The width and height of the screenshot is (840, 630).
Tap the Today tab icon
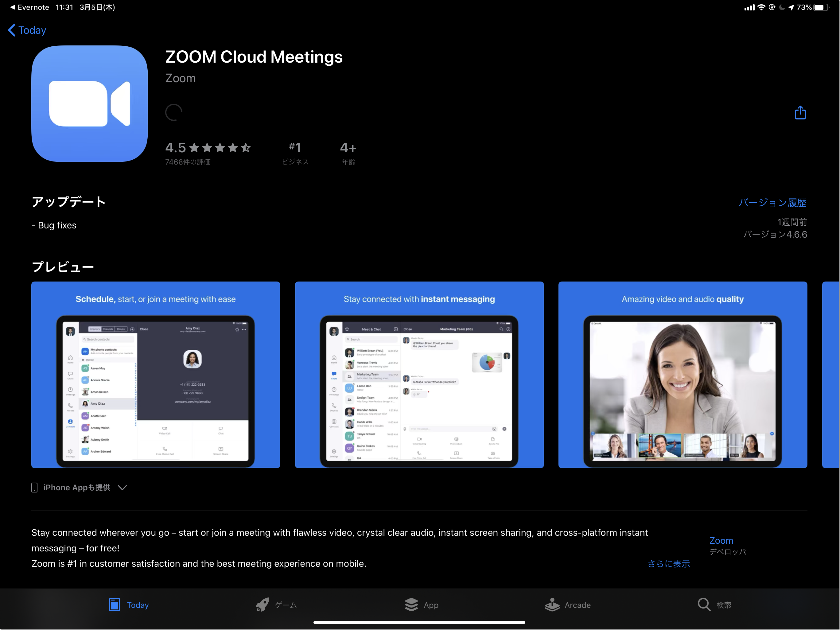(114, 605)
